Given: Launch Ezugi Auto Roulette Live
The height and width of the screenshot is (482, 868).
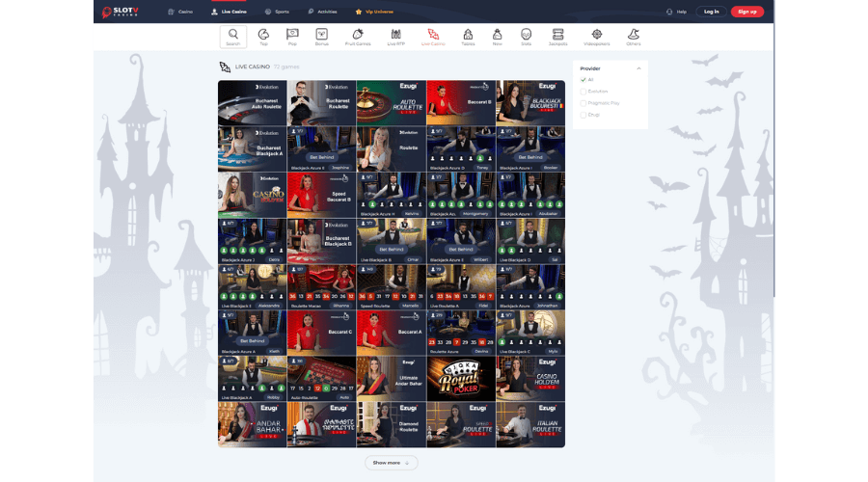Looking at the screenshot, I should point(392,103).
